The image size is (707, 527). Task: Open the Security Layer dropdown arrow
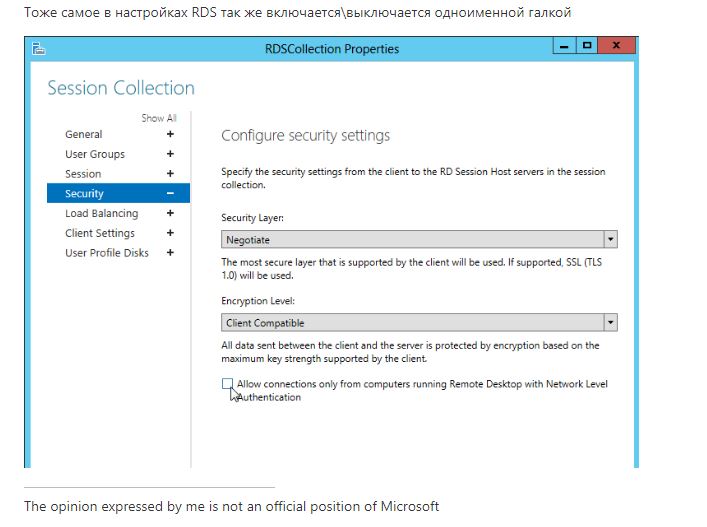[x=610, y=240]
